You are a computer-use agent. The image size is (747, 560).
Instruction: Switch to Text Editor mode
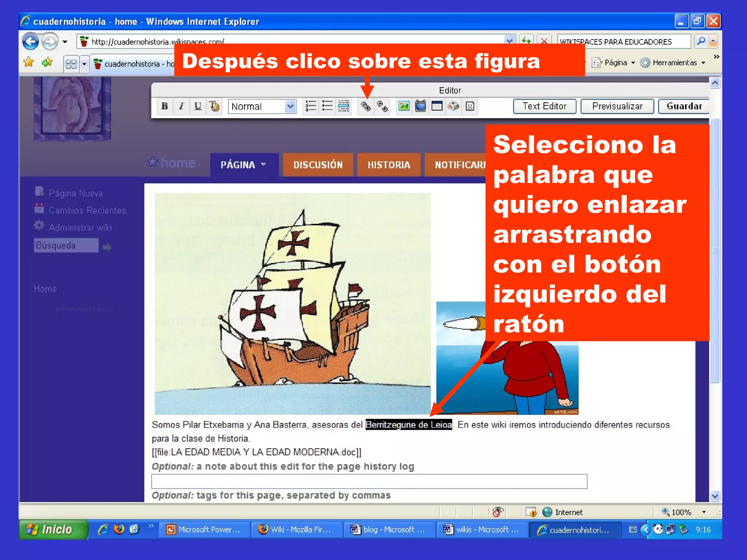coord(545,106)
